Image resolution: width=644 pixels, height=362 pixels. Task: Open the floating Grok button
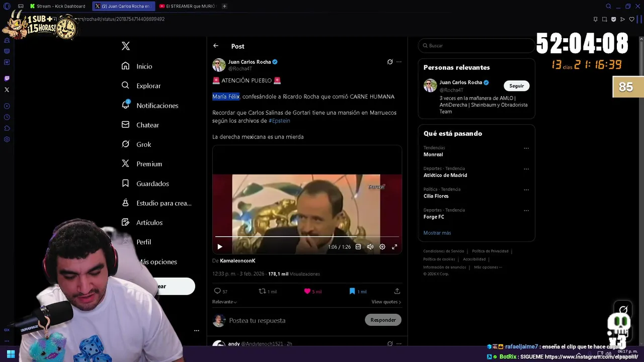point(623,310)
